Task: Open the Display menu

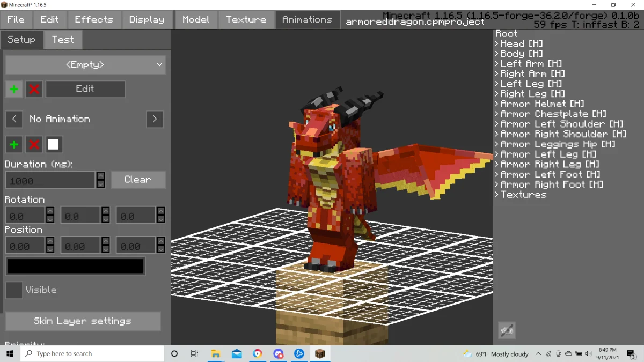Action: click(147, 19)
